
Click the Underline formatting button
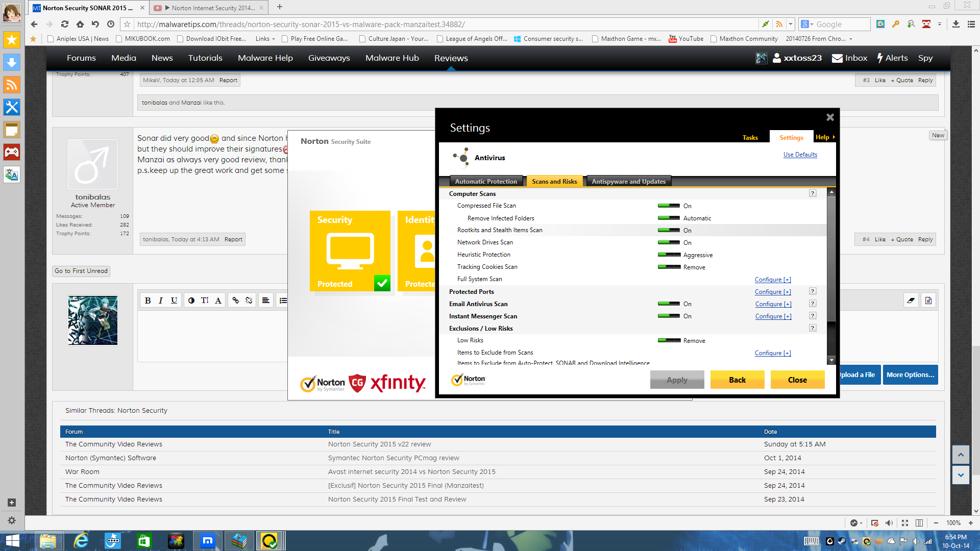[x=174, y=300]
